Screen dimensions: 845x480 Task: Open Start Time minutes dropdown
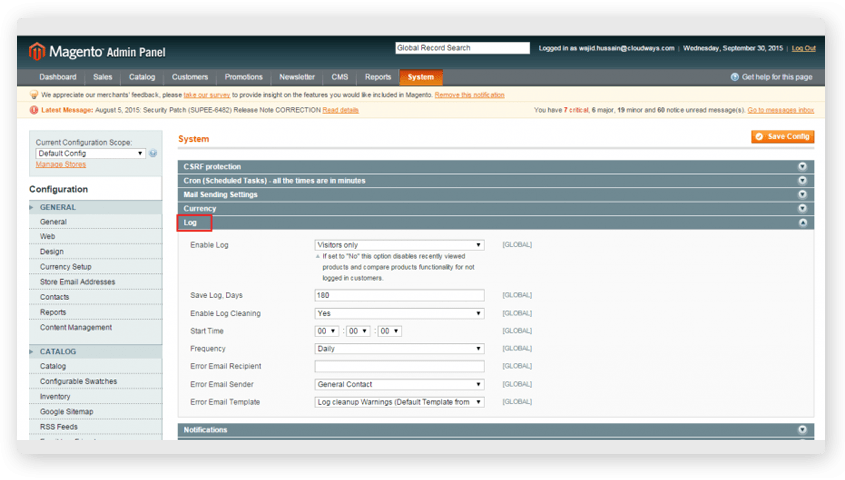[x=358, y=331]
